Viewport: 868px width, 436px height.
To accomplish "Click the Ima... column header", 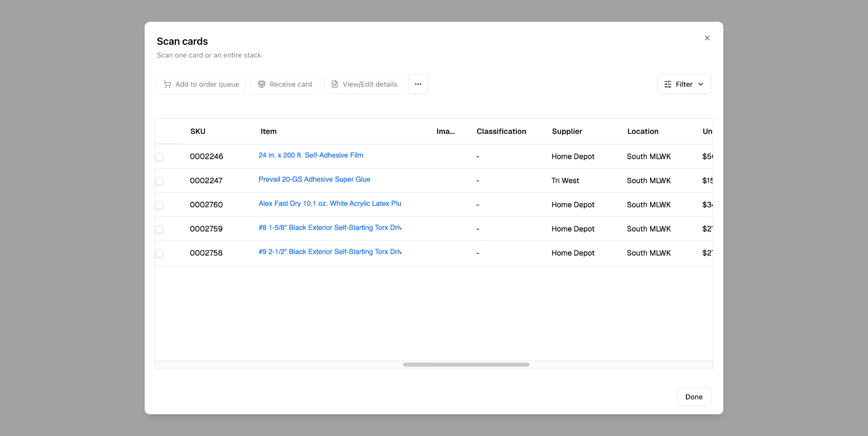I will (445, 131).
